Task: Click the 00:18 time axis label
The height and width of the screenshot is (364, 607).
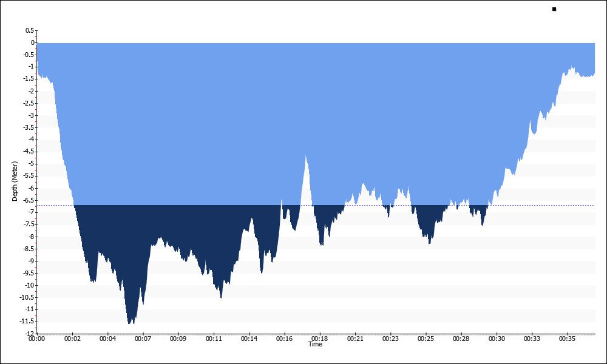Action: [x=320, y=339]
